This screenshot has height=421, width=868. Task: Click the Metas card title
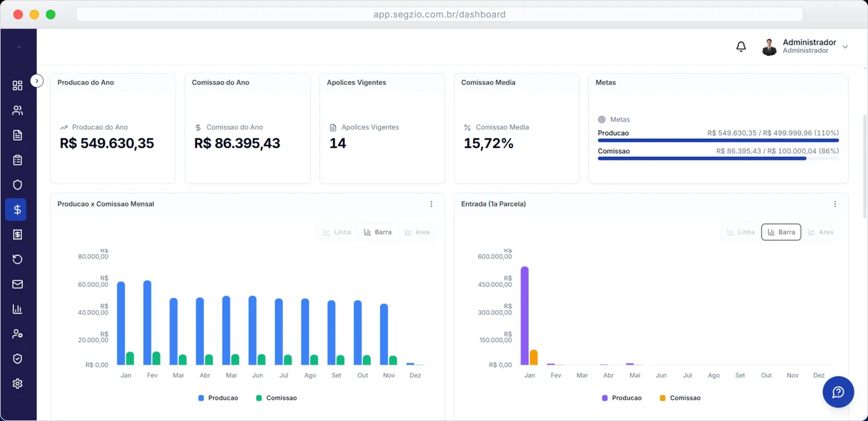(606, 82)
